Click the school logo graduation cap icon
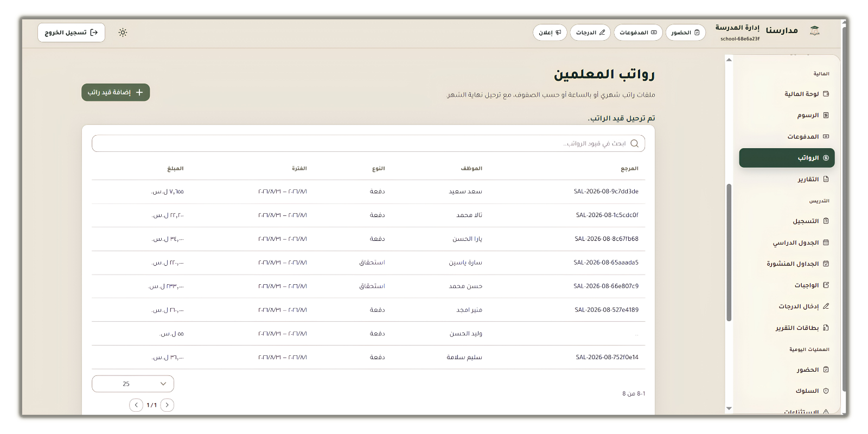 [x=814, y=30]
